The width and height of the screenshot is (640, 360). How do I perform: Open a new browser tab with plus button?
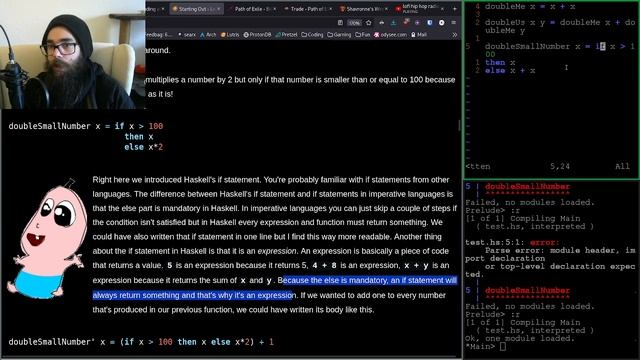tap(454, 9)
